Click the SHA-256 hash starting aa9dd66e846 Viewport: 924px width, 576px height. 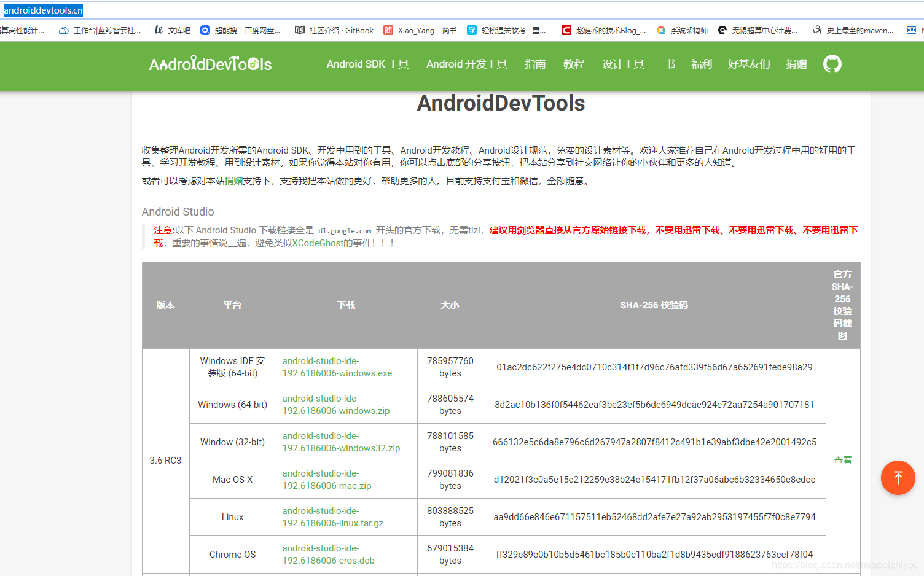[654, 517]
